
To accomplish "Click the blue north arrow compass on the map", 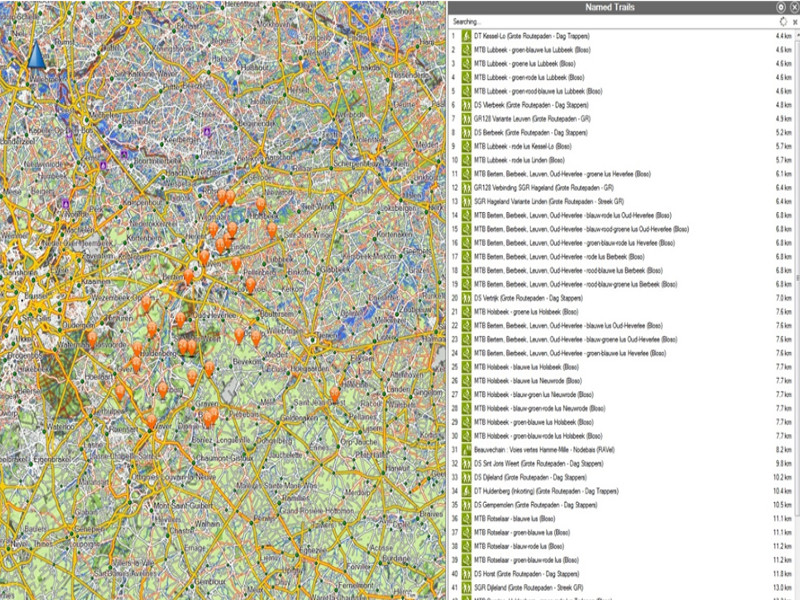I will (x=37, y=57).
